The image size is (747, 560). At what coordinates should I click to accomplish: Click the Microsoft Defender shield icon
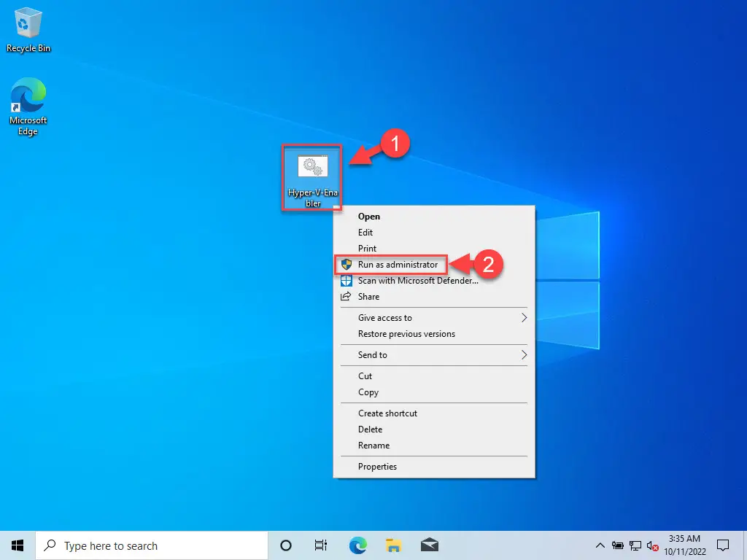347,281
